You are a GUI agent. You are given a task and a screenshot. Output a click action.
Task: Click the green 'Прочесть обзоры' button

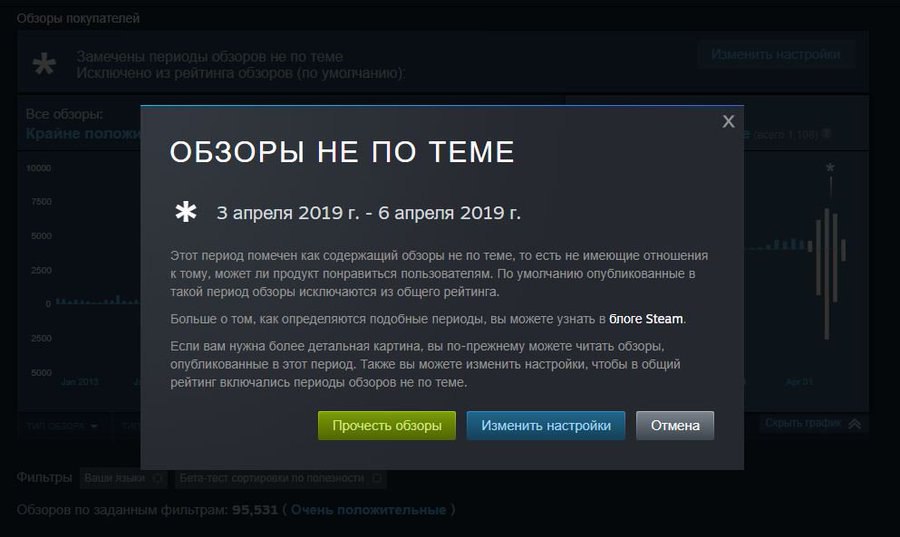387,426
